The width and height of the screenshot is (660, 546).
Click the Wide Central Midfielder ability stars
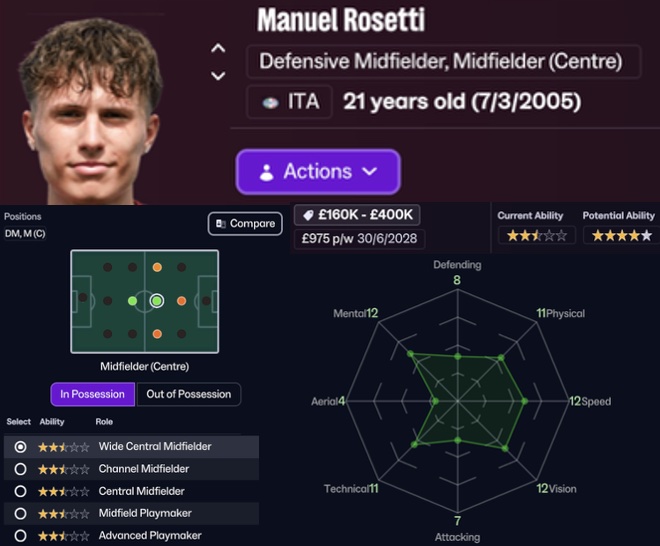coord(64,447)
